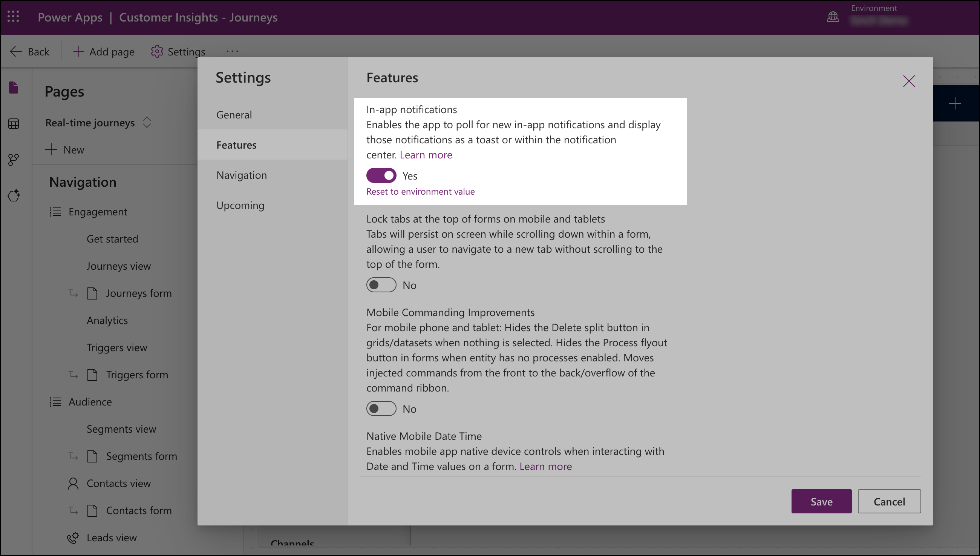Viewport: 980px width, 556px height.
Task: Open the app launcher waffle icon
Action: pos(13,17)
